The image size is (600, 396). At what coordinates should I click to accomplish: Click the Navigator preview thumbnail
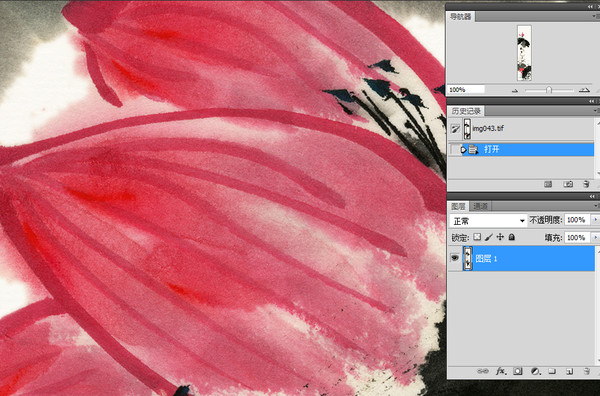point(524,53)
